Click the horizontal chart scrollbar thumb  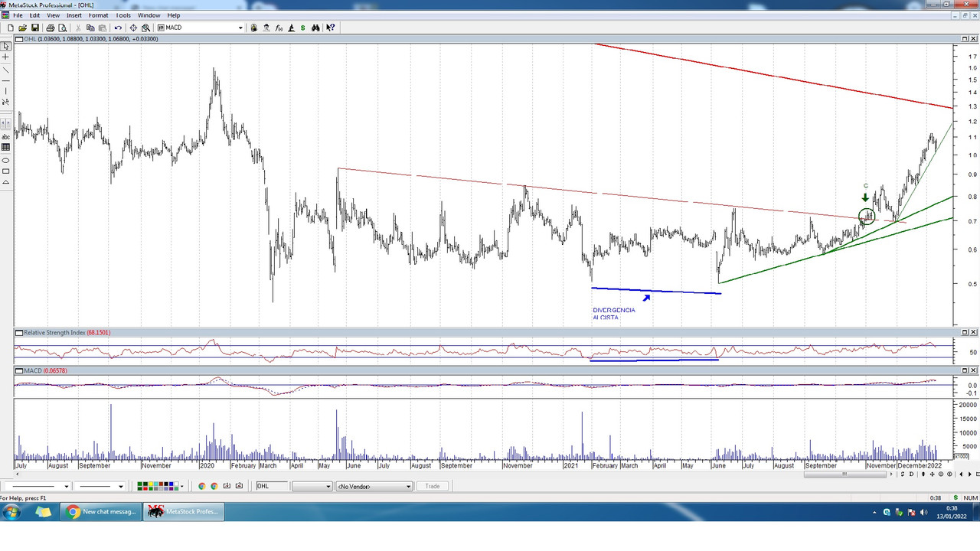coord(845,474)
